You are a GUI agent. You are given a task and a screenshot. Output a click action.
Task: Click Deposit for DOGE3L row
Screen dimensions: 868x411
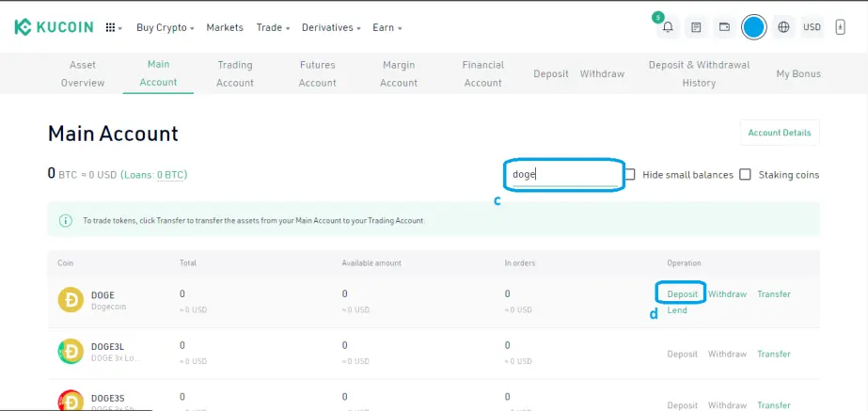pyautogui.click(x=682, y=354)
